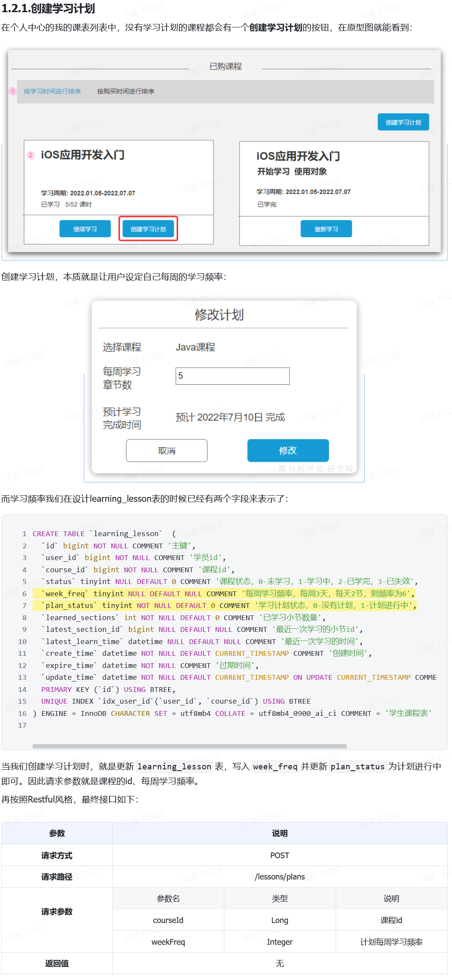Select the courseId parameter cell
The height and width of the screenshot is (980, 452).
click(168, 920)
